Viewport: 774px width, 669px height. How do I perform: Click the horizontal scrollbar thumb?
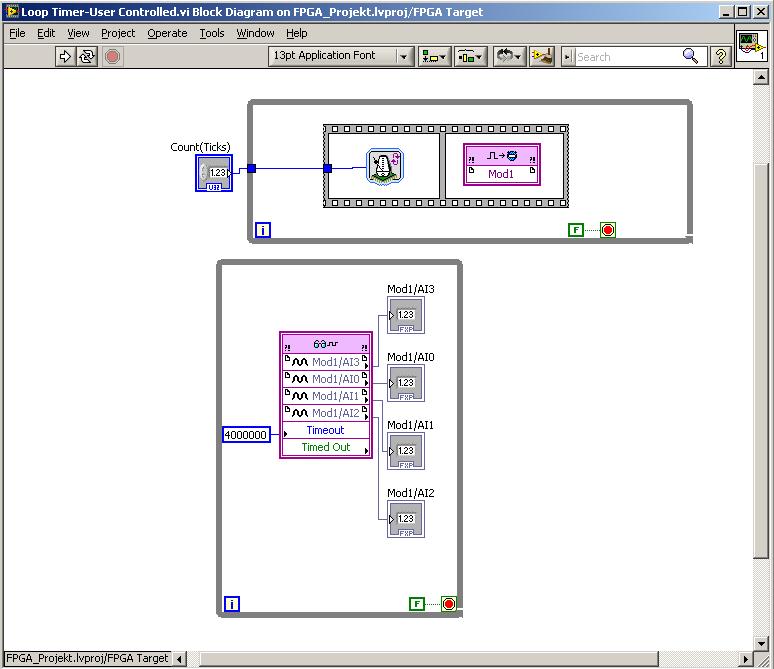pyautogui.click(x=429, y=659)
